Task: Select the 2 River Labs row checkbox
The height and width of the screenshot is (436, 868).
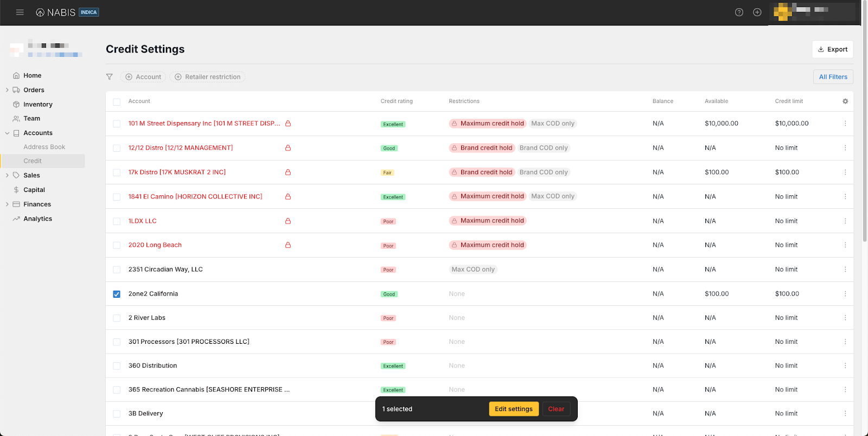Action: [x=117, y=318]
